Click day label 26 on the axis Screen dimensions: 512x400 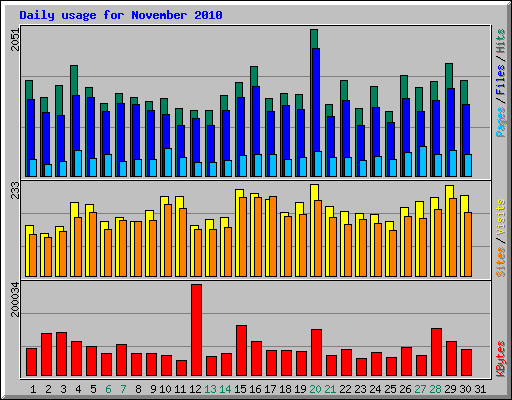pos(405,389)
